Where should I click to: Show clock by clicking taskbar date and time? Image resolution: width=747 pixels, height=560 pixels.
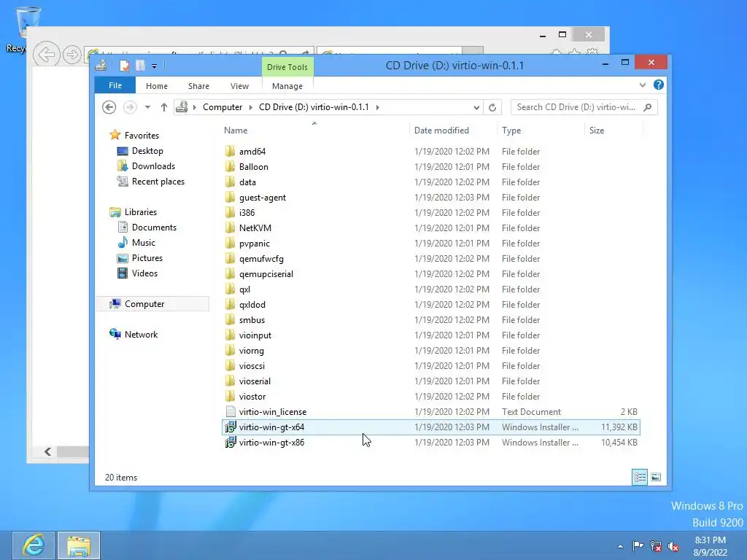pyautogui.click(x=711, y=546)
